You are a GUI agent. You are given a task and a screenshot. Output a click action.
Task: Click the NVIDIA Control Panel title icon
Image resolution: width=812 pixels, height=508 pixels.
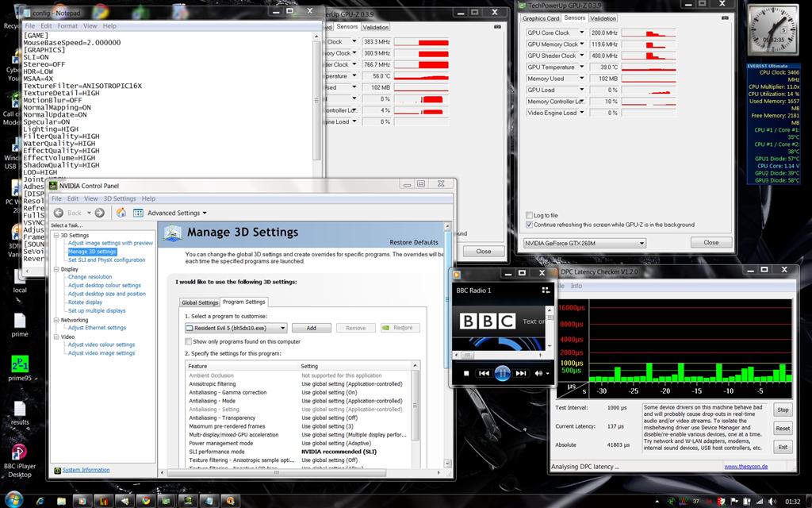click(x=53, y=186)
